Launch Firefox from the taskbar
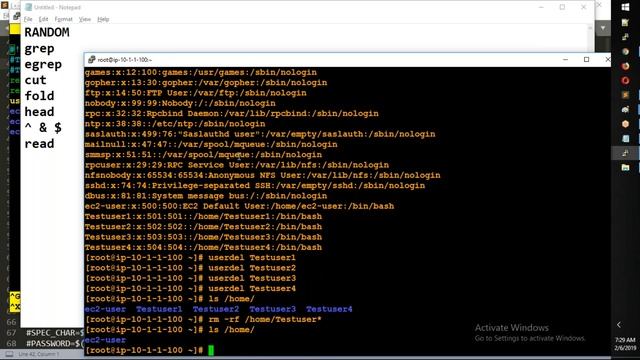 625,66
